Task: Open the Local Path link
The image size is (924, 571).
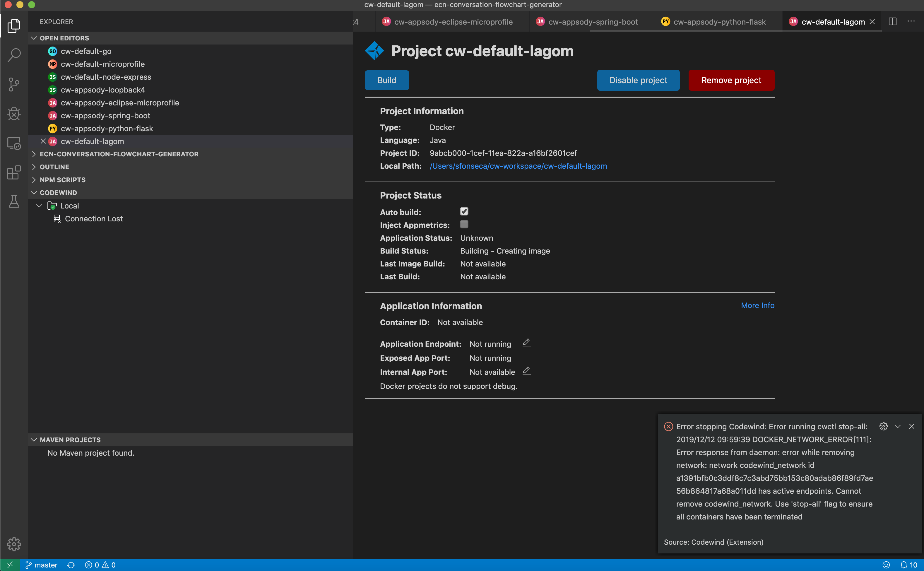Action: (x=518, y=166)
